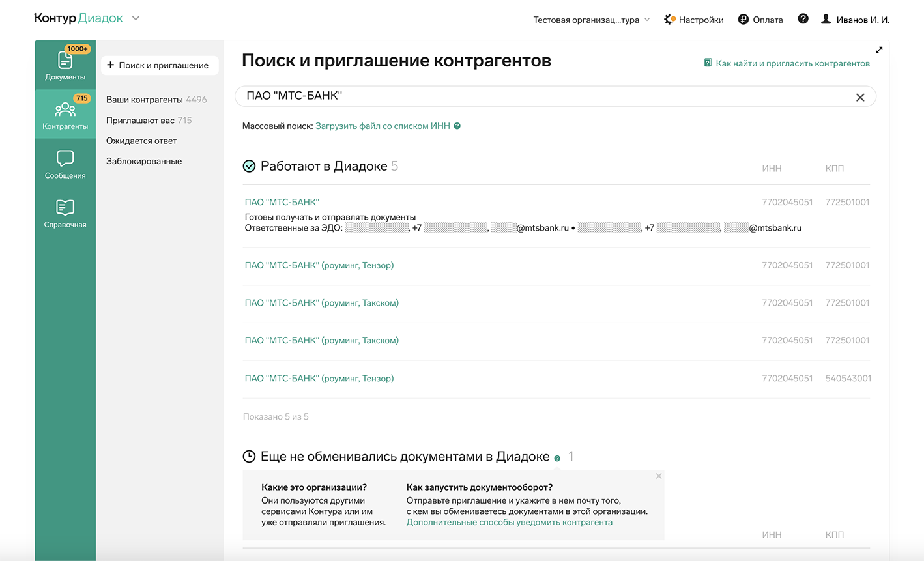This screenshot has height=561, width=924.
Task: Open the Справочная sidebar icon
Action: point(65,207)
